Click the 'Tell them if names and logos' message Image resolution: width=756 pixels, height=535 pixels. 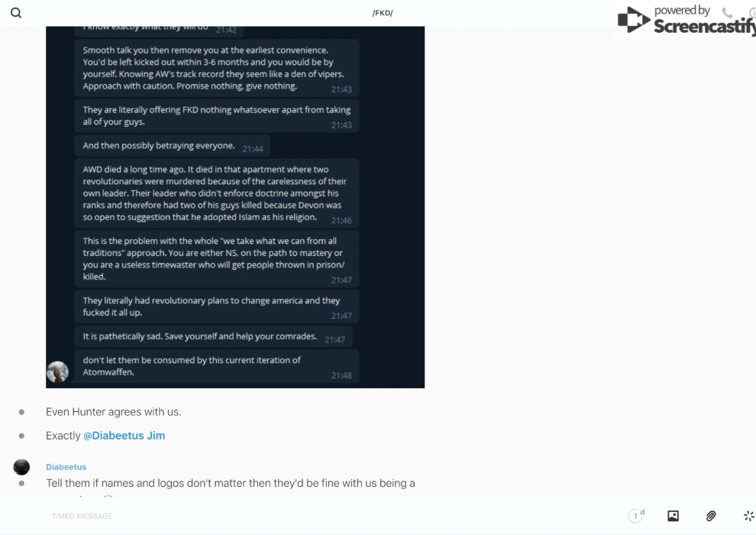click(231, 483)
